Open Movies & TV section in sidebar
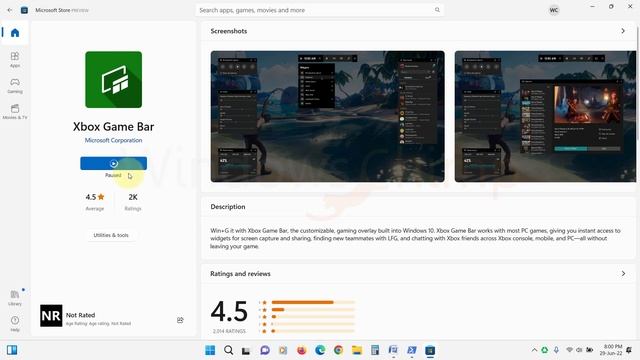640x360 pixels. 15,111
